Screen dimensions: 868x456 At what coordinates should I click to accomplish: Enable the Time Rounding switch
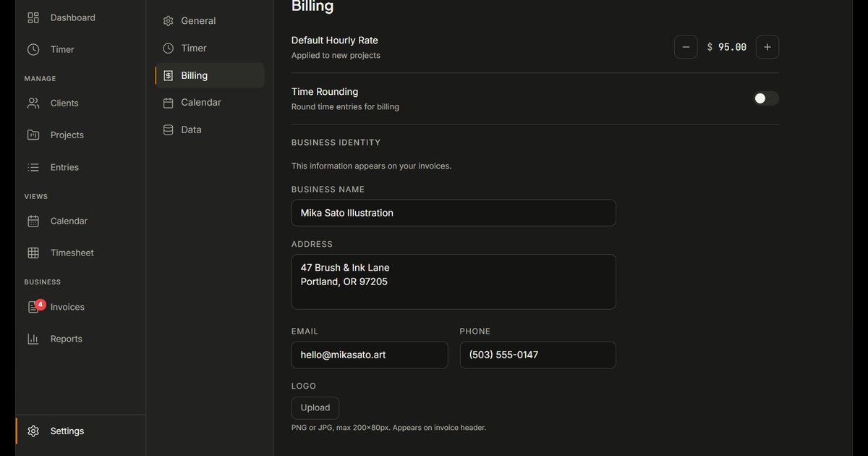click(x=766, y=98)
